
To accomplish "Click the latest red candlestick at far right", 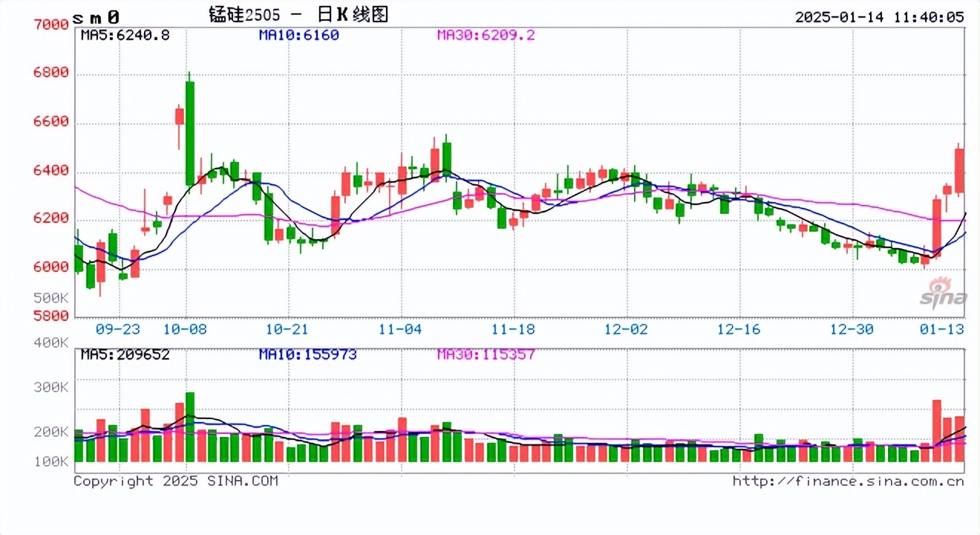I will tap(959, 170).
